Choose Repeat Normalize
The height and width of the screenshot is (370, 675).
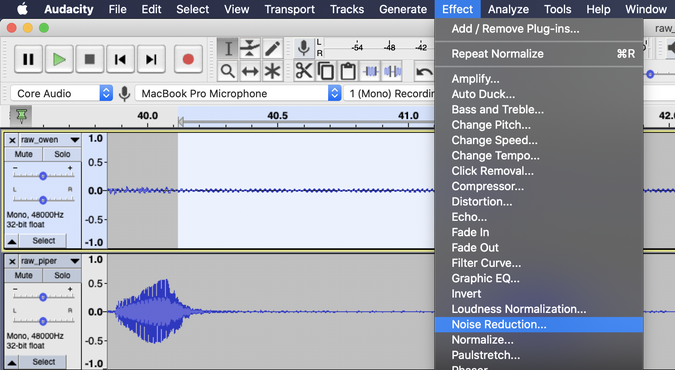(x=539, y=54)
